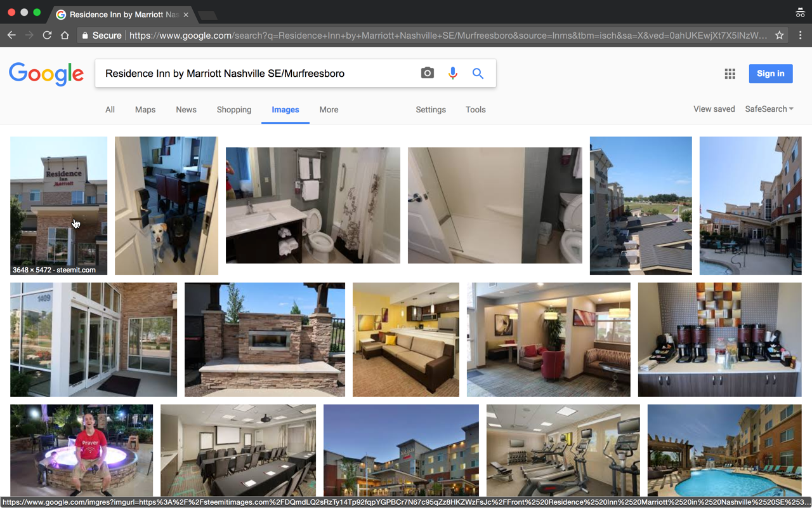
Task: Open search Settings menu
Action: coord(431,110)
